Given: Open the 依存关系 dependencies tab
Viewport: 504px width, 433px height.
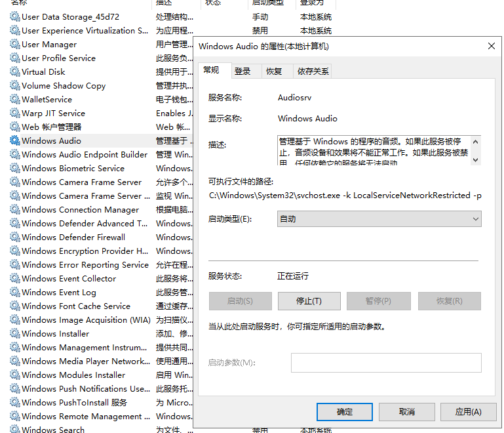Looking at the screenshot, I should [x=313, y=71].
